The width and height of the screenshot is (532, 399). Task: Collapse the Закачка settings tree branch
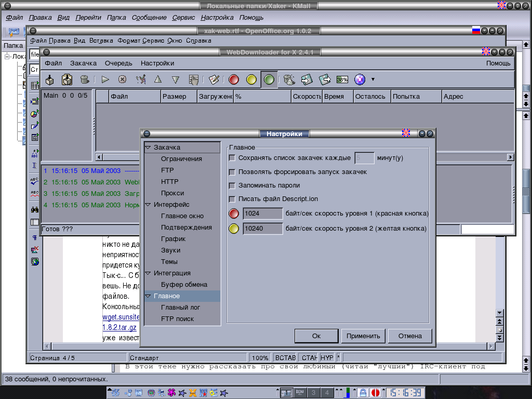click(148, 148)
